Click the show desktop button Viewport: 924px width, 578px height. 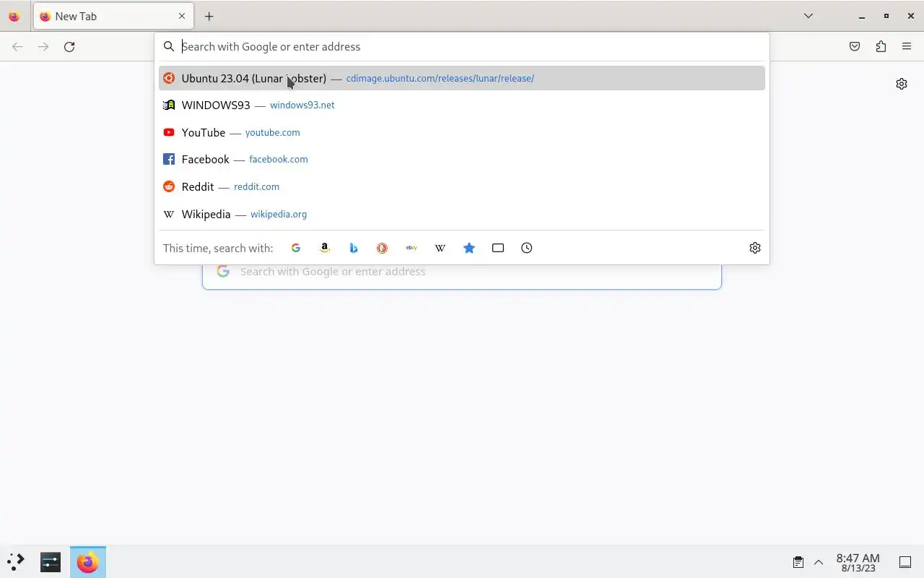point(905,562)
